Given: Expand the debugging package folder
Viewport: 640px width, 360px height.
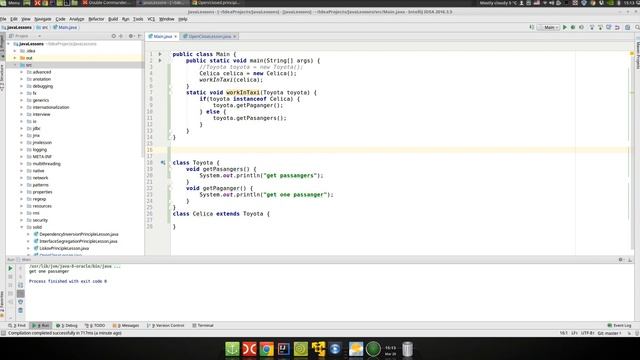Looking at the screenshot, I should (22, 86).
